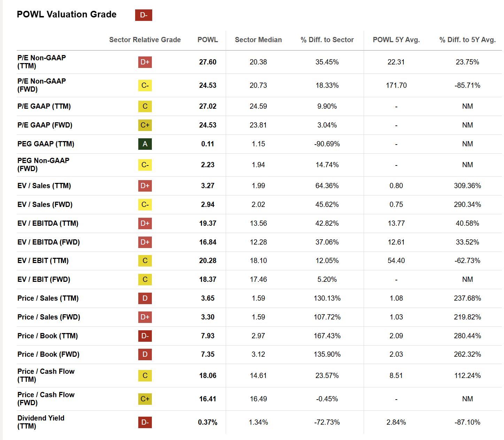The height and width of the screenshot is (440, 504).
Task: Select the 5Y average value 54.40
Action: coord(396,261)
